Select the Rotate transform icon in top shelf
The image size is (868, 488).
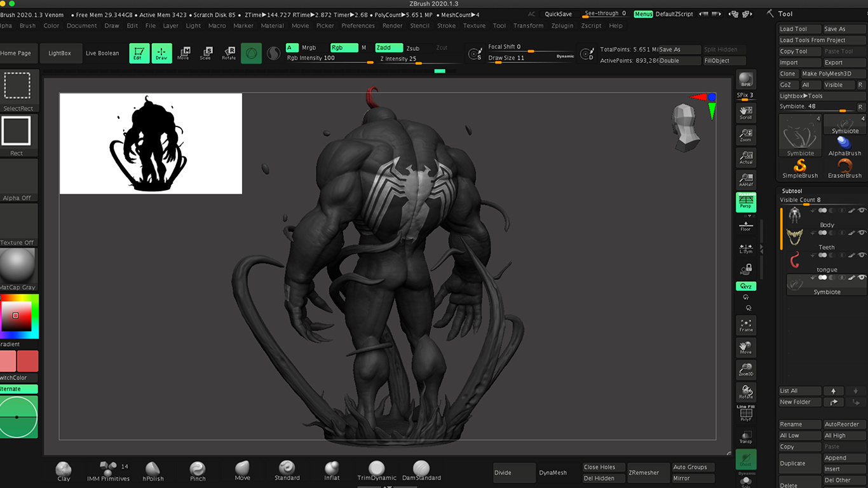point(229,53)
